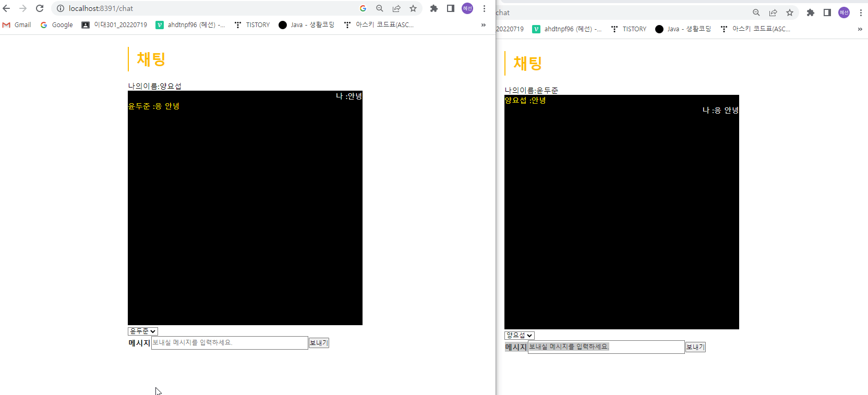Open ahdtnpf96 bookmark in left window
The height and width of the screenshot is (395, 868).
tap(190, 25)
